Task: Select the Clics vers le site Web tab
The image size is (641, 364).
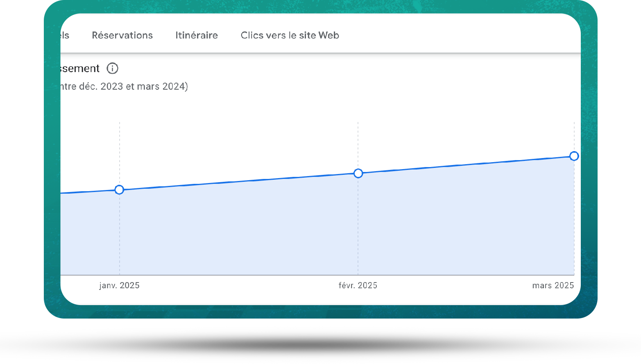Action: (290, 35)
